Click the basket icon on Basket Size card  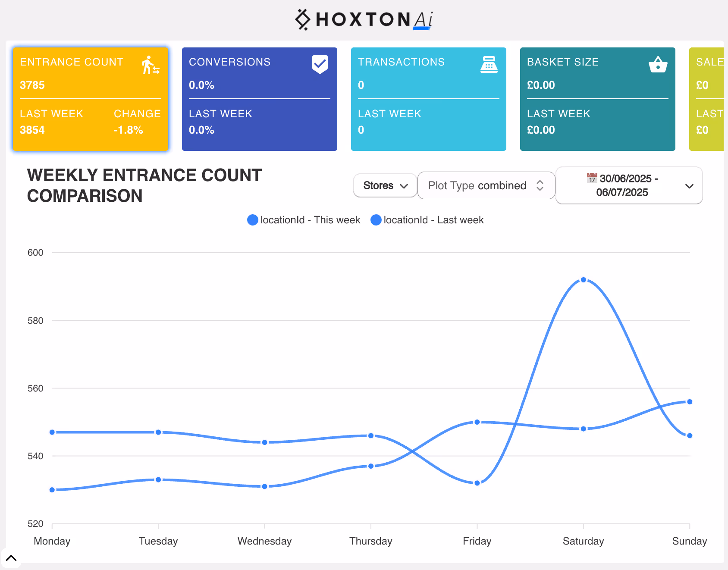[657, 65]
